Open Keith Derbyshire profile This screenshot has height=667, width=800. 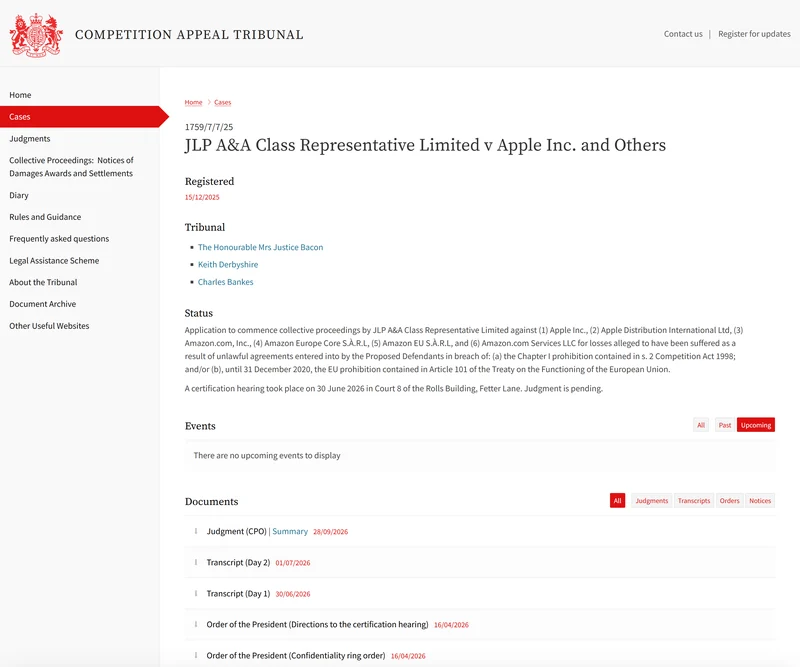tap(228, 265)
